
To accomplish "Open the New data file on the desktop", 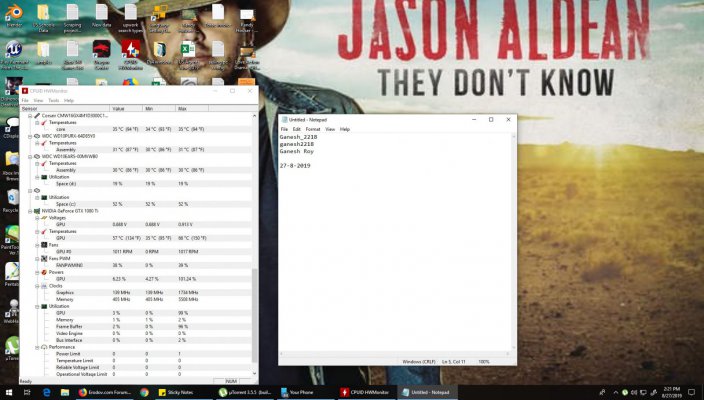I will [x=101, y=16].
